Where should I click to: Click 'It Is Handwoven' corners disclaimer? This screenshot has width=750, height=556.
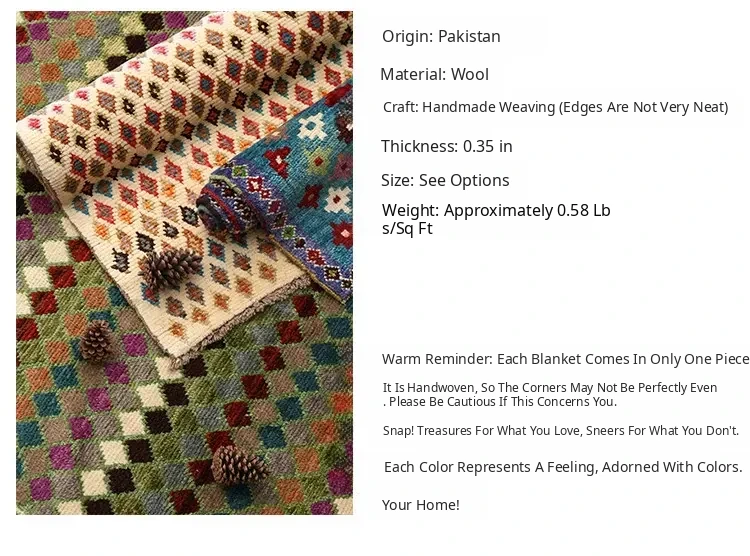(x=550, y=388)
